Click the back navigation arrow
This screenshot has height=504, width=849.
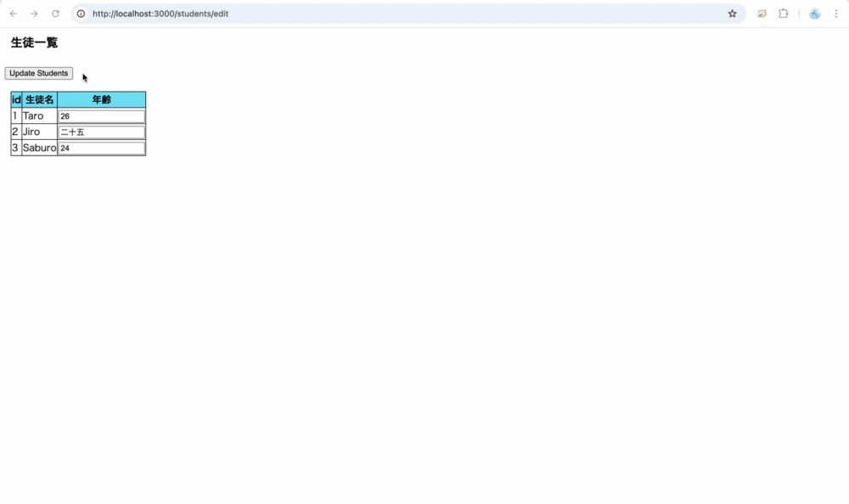[x=12, y=14]
